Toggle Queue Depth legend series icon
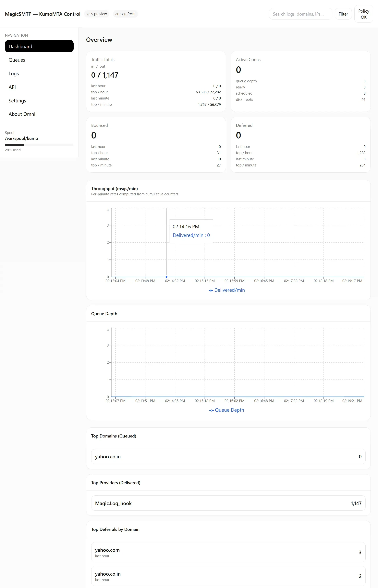Image resolution: width=378 pixels, height=588 pixels. 211,410
